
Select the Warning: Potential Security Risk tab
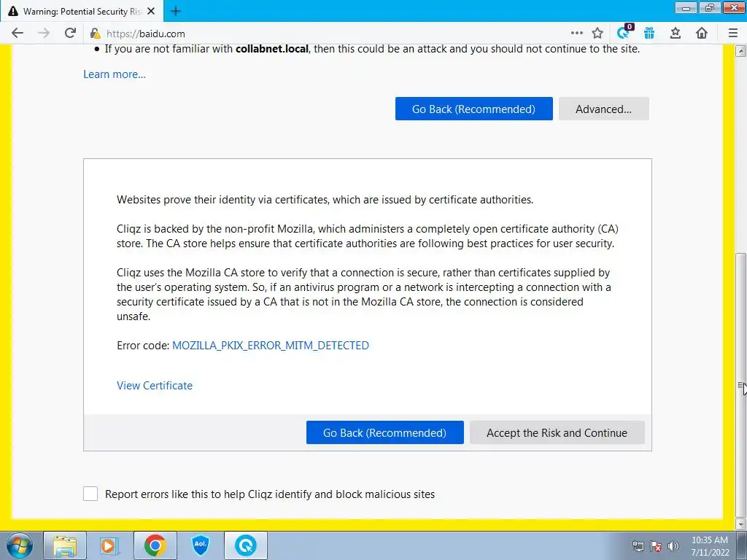pyautogui.click(x=82, y=11)
